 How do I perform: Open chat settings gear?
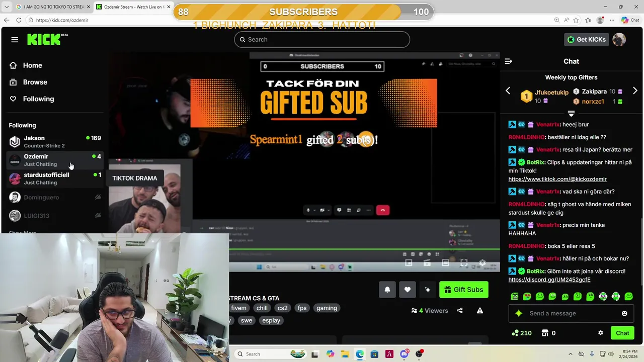point(600,333)
